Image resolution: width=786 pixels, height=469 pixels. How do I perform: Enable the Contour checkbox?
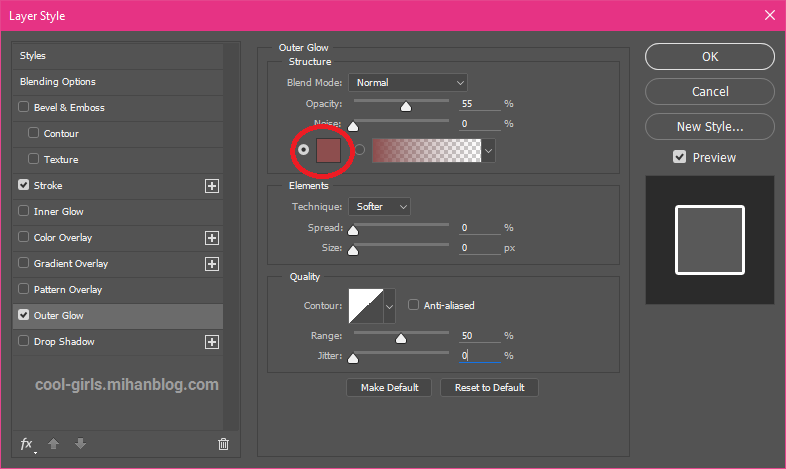click(x=34, y=133)
